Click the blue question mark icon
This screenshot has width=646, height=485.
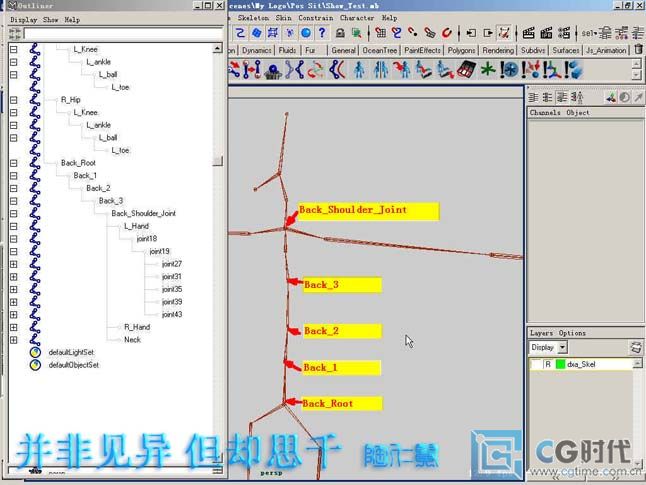(x=322, y=33)
